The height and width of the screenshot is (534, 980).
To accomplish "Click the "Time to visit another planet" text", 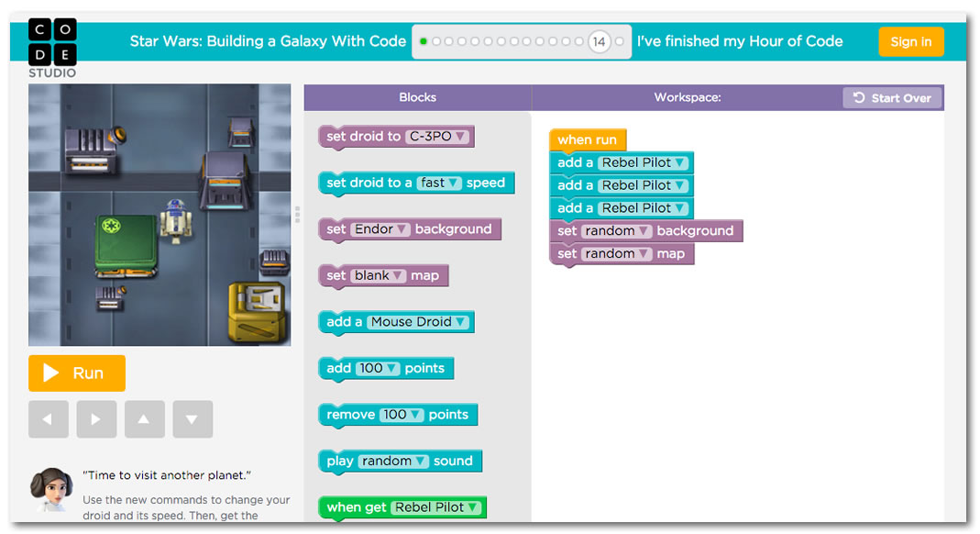I will pyautogui.click(x=167, y=475).
